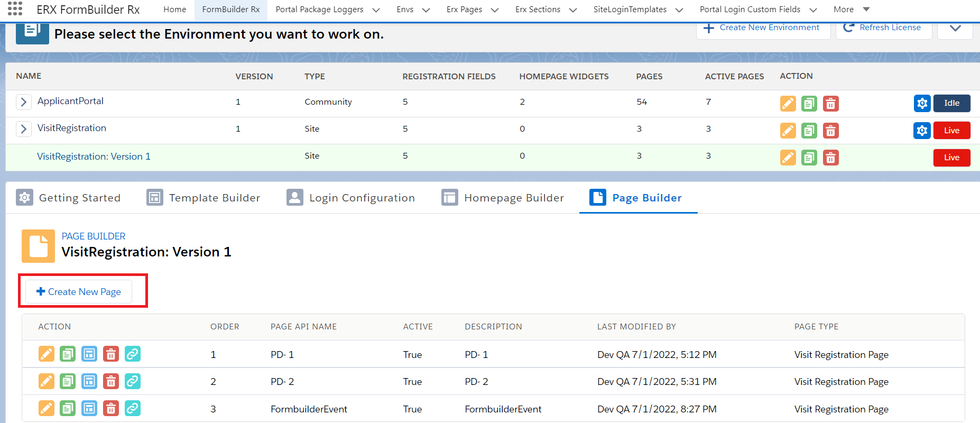Click the edit pencil icon for page PD- 1

[x=47, y=354]
